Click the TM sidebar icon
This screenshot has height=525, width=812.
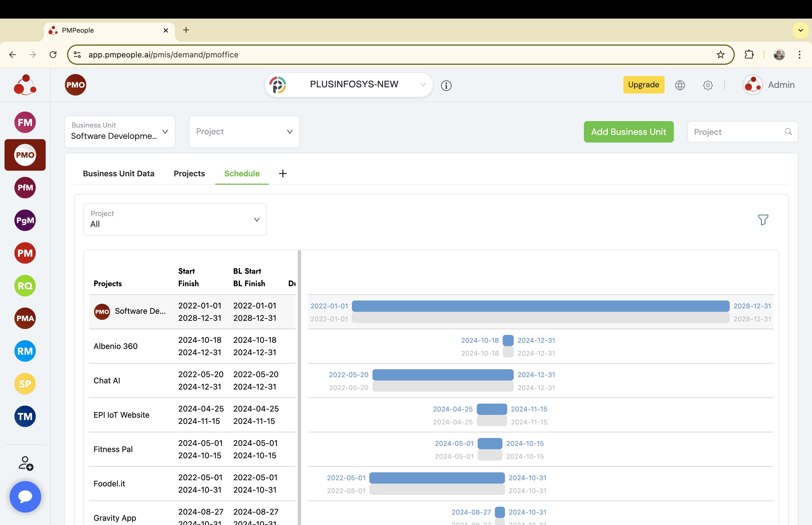coord(25,416)
